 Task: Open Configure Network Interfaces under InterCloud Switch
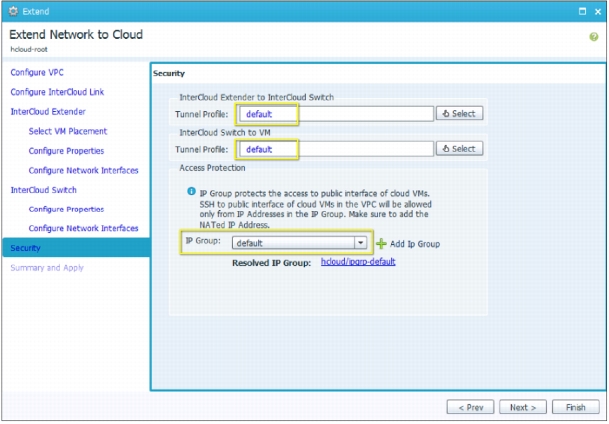(84, 228)
